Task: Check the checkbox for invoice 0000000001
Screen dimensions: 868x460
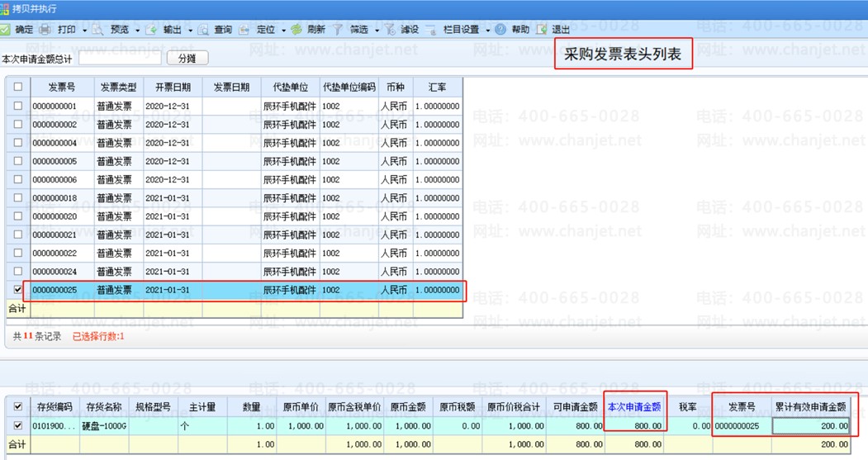Action: (18, 107)
